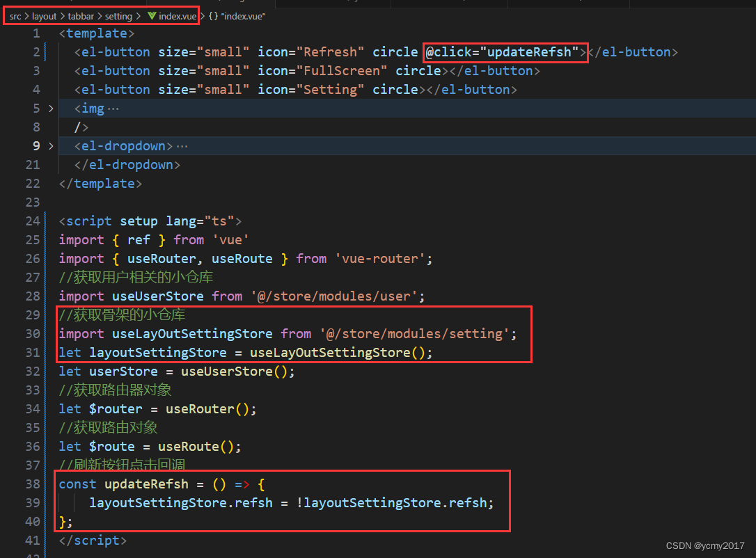The image size is (756, 558).
Task: Click line number 38 in the gutter
Action: pos(32,484)
